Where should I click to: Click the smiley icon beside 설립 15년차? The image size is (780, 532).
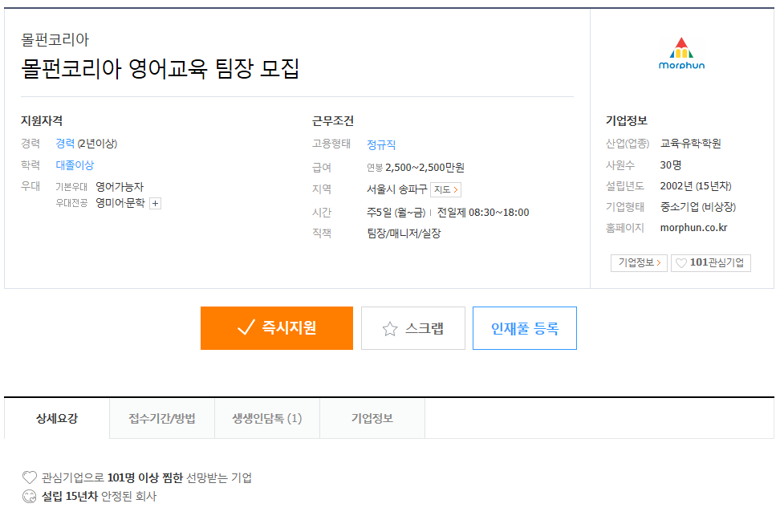pyautogui.click(x=30, y=496)
